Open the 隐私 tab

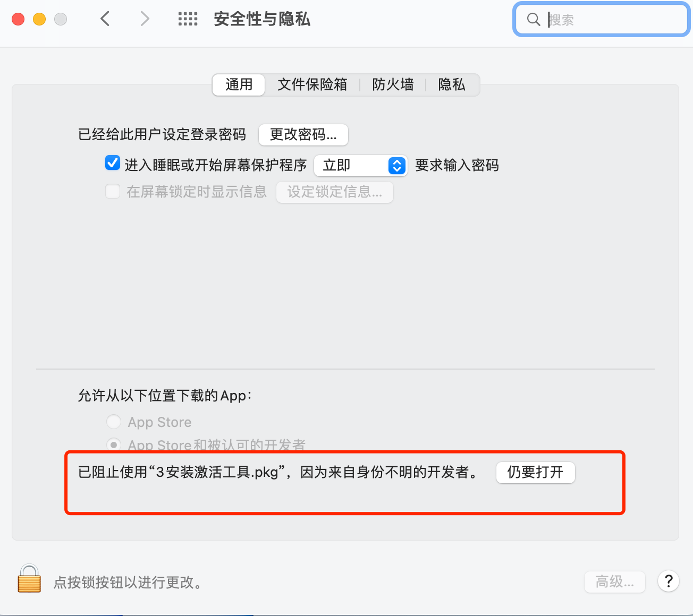452,84
